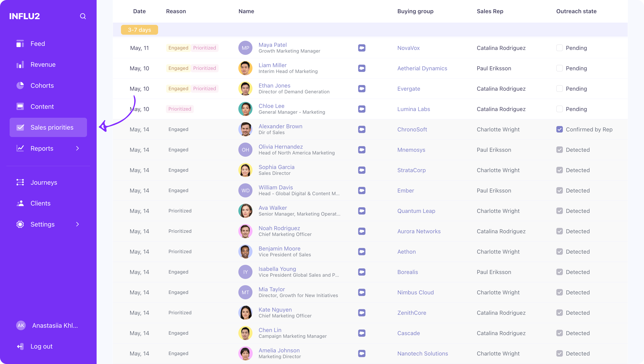Click the Outreach state column header

(576, 11)
